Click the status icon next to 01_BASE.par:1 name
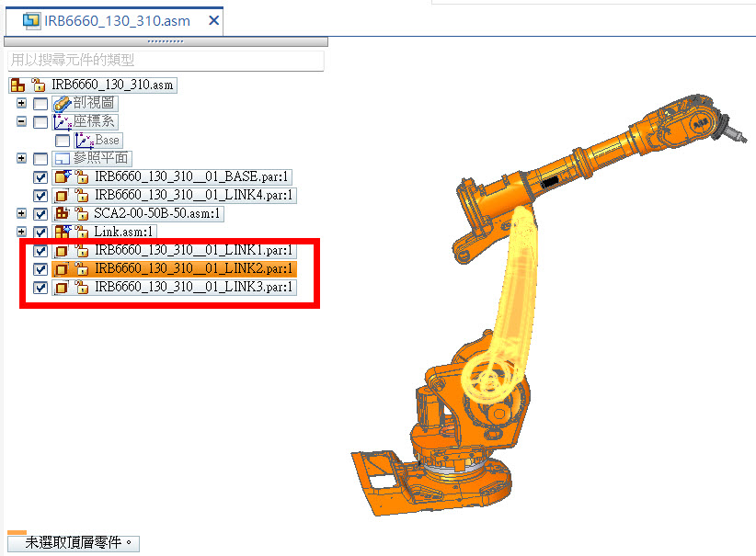Image resolution: width=756 pixels, height=556 pixels. (83, 176)
